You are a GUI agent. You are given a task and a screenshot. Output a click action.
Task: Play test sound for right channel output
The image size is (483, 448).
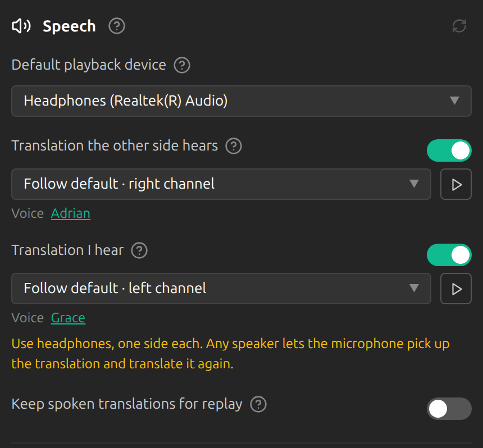(x=456, y=184)
